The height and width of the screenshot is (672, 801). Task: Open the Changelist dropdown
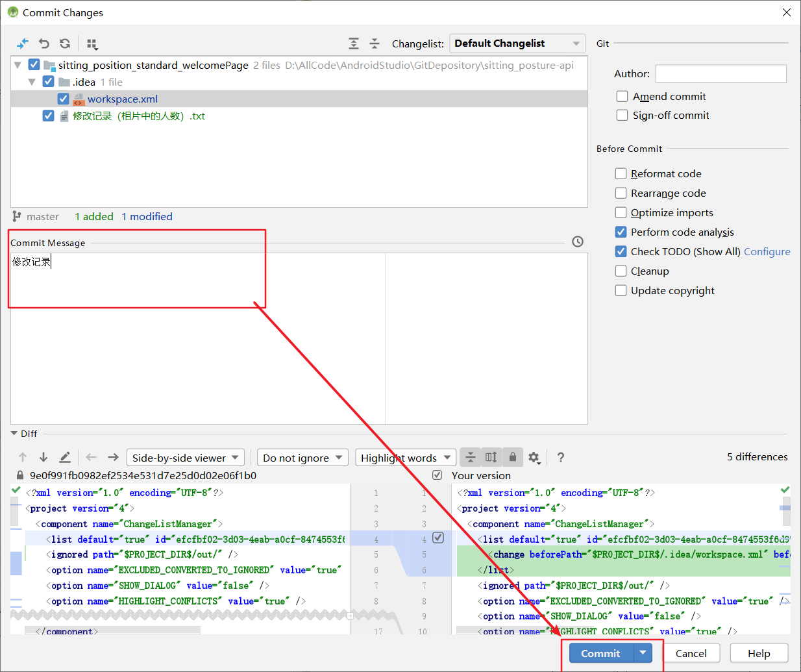[x=517, y=44]
